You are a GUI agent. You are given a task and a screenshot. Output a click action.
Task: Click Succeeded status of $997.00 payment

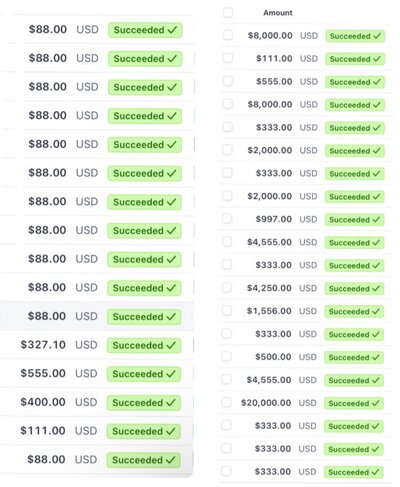click(354, 220)
